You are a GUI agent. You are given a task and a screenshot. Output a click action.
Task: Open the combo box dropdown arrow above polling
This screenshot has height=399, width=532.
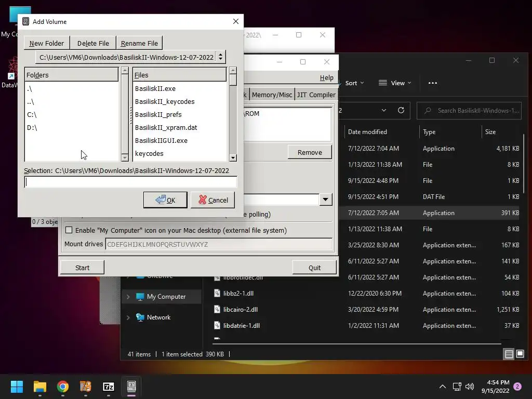pos(325,199)
